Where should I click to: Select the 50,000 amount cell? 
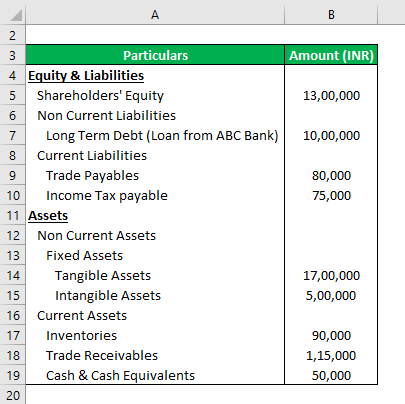click(x=331, y=375)
